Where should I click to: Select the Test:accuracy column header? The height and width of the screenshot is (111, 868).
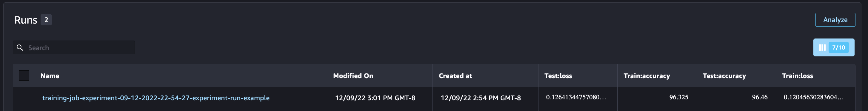coord(724,76)
